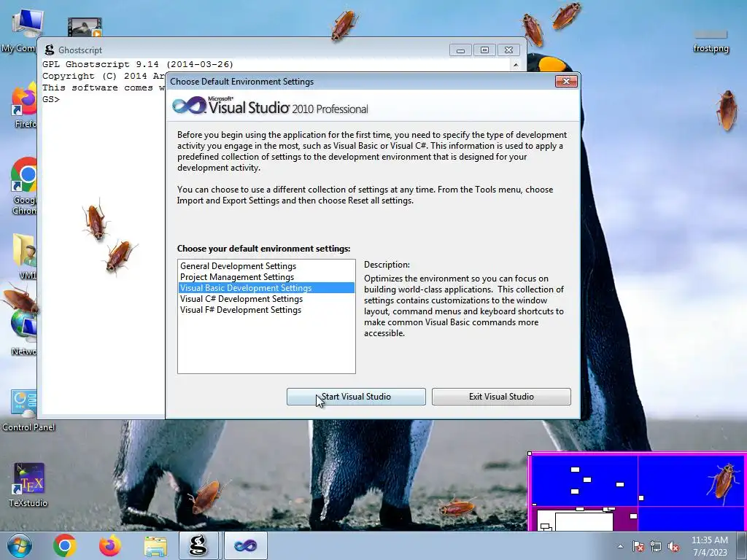Image resolution: width=747 pixels, height=560 pixels.
Task: Select Visual Basic Development Settings entry
Action: 266,288
